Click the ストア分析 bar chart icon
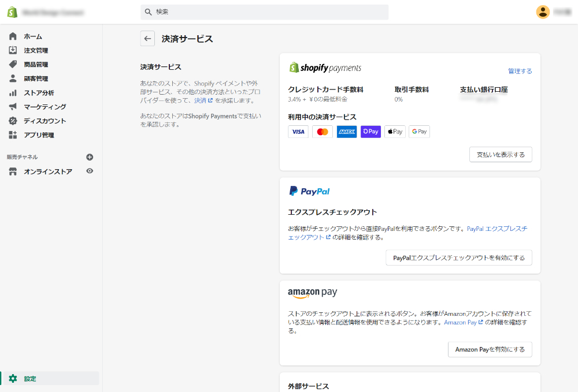 tap(13, 92)
